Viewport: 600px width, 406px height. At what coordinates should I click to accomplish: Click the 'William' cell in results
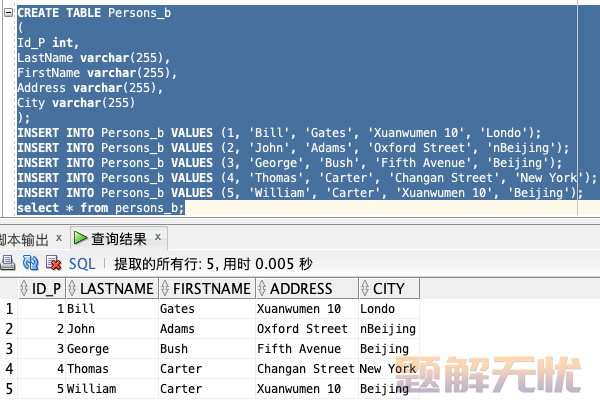tap(112, 388)
